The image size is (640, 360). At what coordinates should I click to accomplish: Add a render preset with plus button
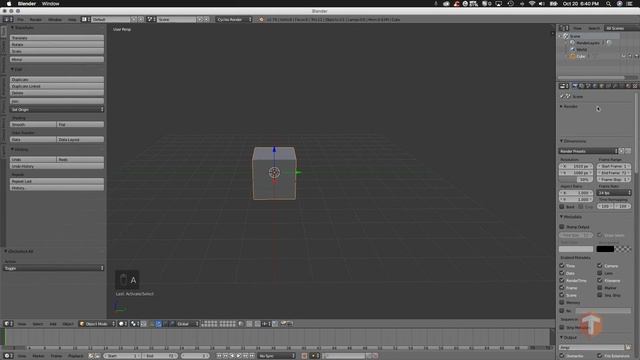(x=622, y=151)
